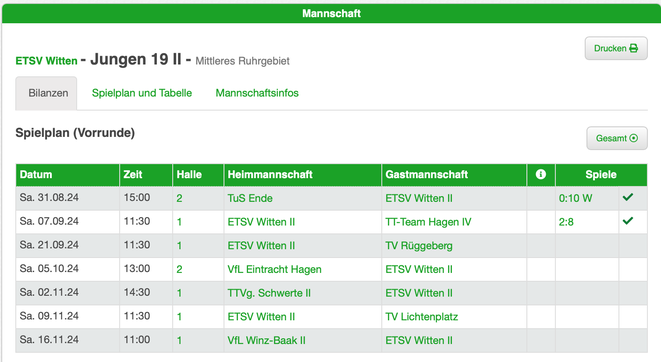Open Halle 1 link for 16.11.24 match

point(179,340)
